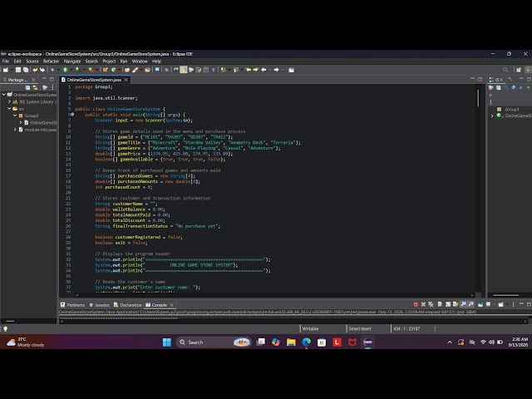
Task: Click the forward navigation white right arrow
Action: pos(277,70)
